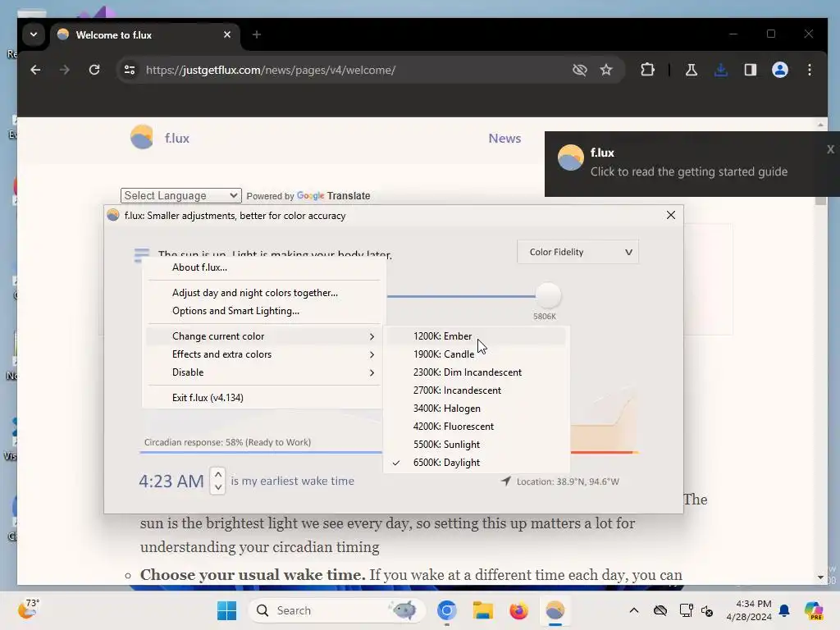
Task: Select 1900K: Candle color
Action: coord(475,354)
